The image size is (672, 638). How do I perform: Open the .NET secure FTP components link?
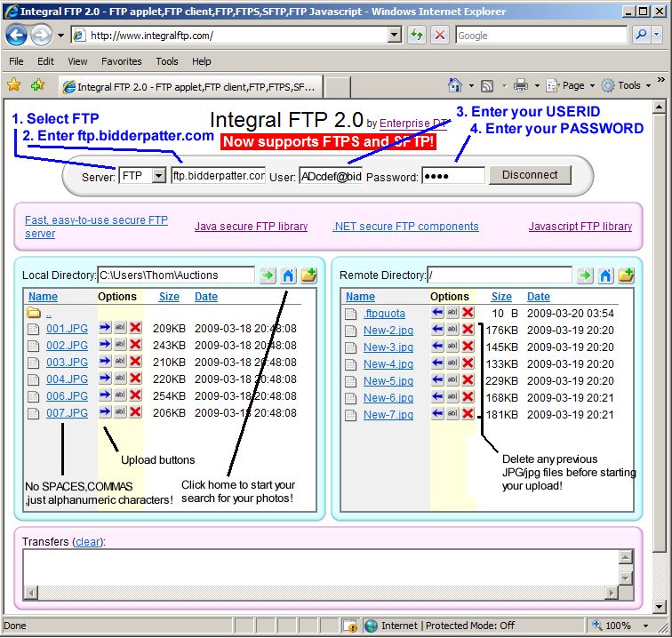point(405,227)
